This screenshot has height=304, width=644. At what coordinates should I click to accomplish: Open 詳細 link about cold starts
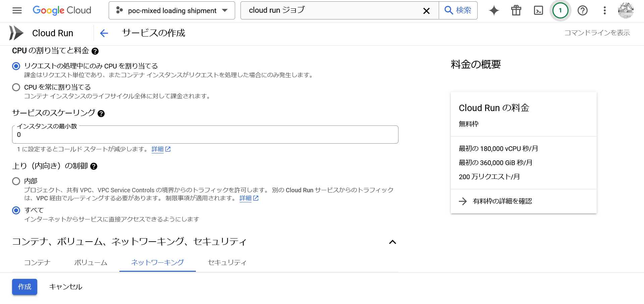tap(158, 149)
